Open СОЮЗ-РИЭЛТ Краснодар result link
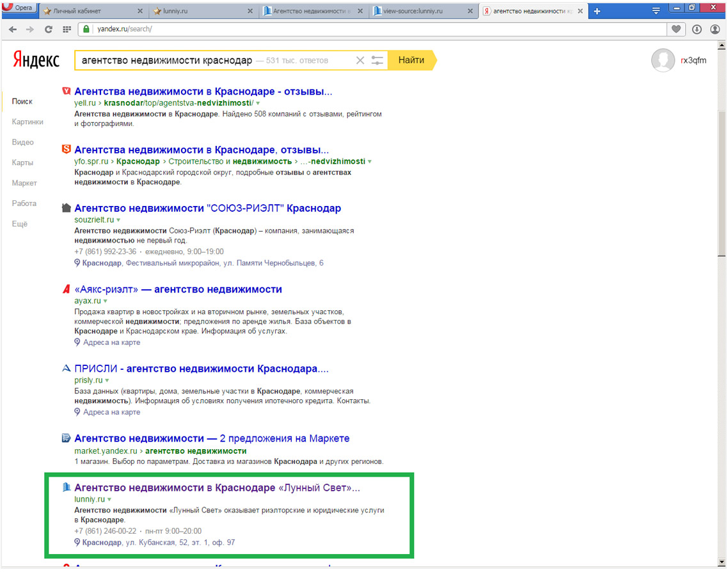728x572 pixels. click(x=207, y=208)
